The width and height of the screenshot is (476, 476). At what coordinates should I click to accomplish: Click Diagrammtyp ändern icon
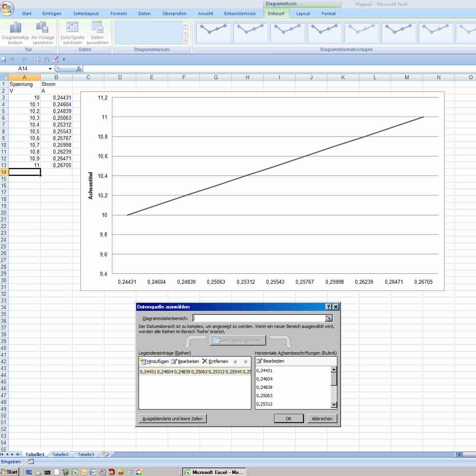16,27
